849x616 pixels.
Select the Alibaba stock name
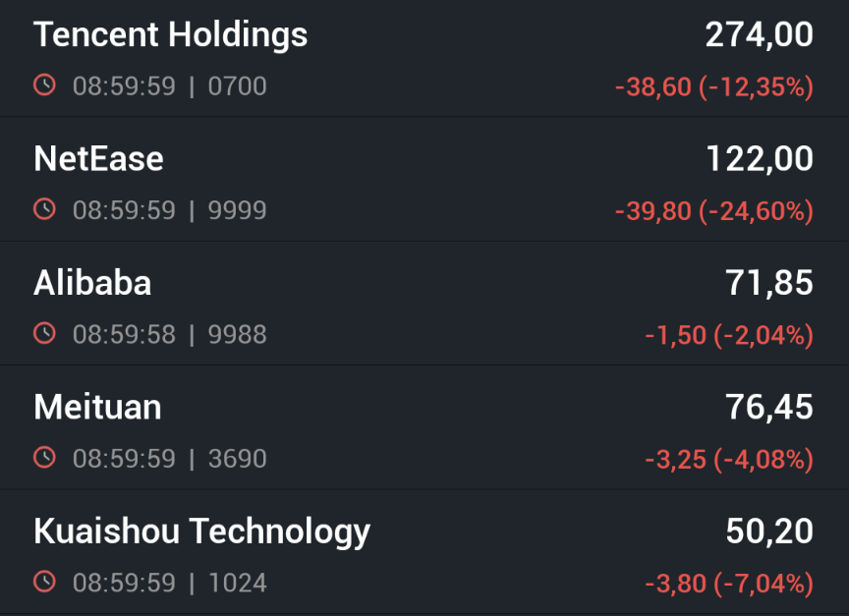click(x=92, y=283)
